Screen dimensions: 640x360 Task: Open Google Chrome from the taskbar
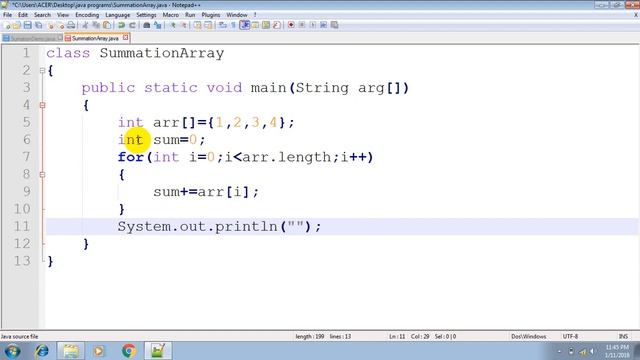pos(129,351)
